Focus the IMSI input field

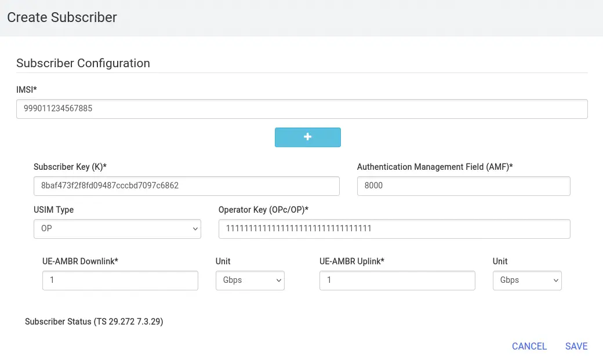(x=301, y=109)
